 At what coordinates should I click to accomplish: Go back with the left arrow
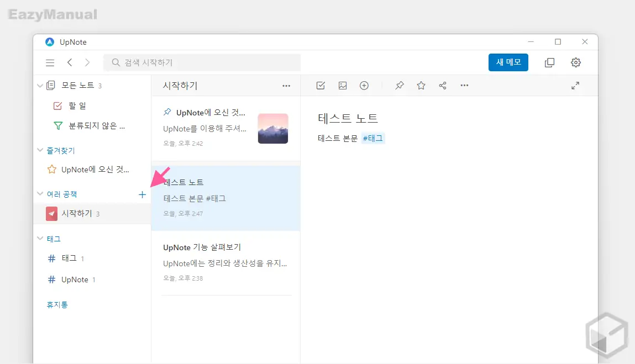point(70,62)
